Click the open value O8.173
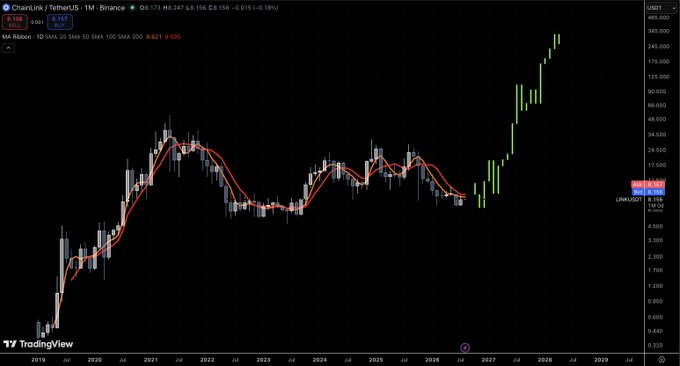The height and width of the screenshot is (366, 680). [150, 8]
